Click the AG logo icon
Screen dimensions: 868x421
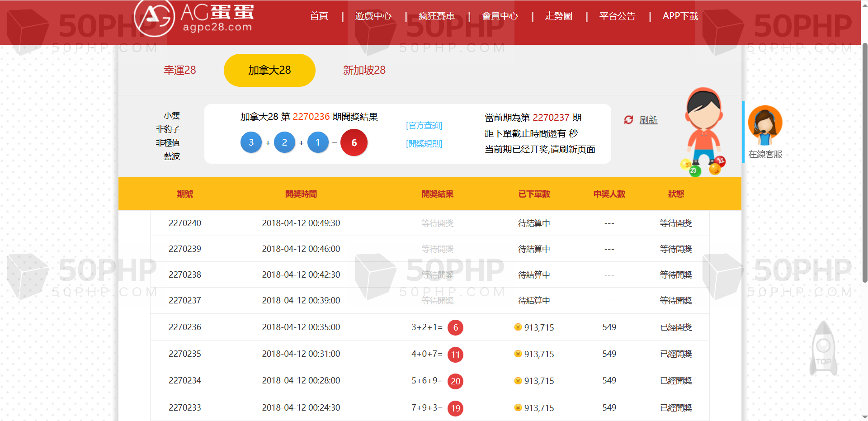(155, 18)
